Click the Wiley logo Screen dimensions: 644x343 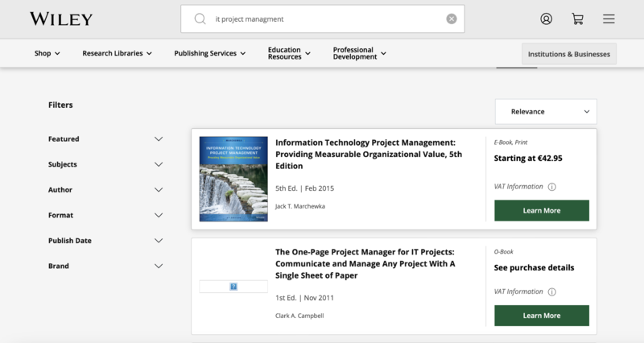point(61,19)
